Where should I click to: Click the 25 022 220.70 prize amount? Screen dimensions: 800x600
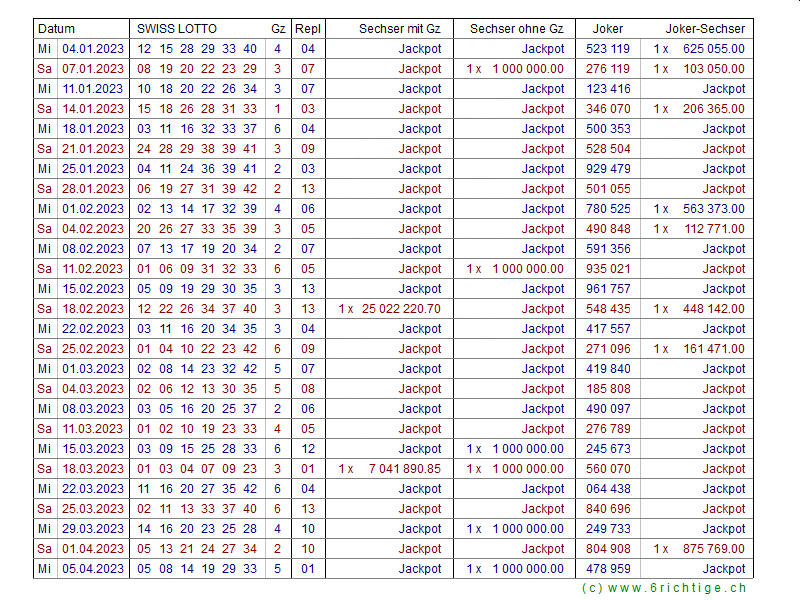coord(404,309)
